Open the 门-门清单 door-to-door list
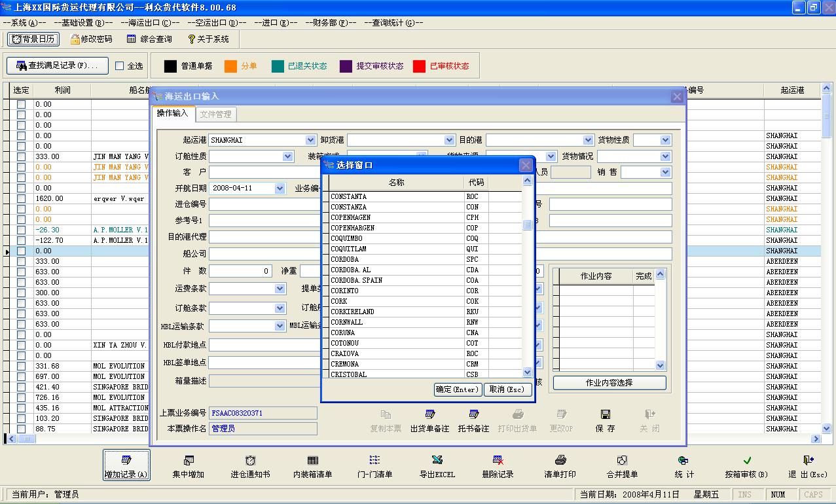This screenshot has height=504, width=836. tap(374, 465)
